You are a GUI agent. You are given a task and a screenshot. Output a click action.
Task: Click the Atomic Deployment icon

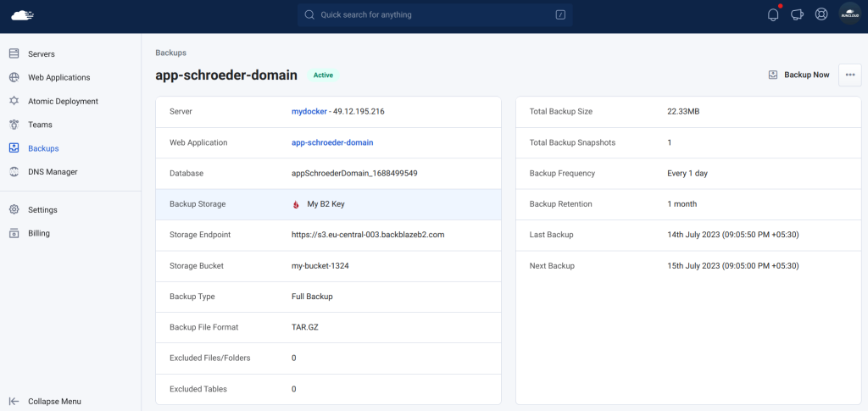[x=14, y=101]
